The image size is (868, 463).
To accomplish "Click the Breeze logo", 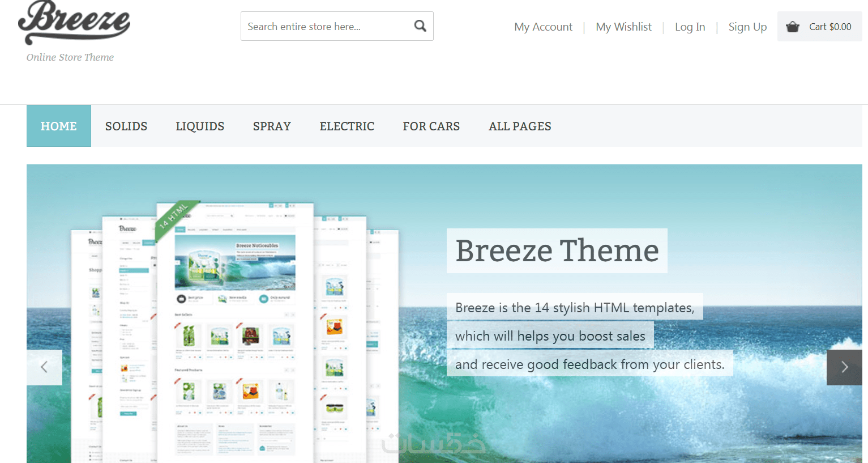I will click(74, 23).
